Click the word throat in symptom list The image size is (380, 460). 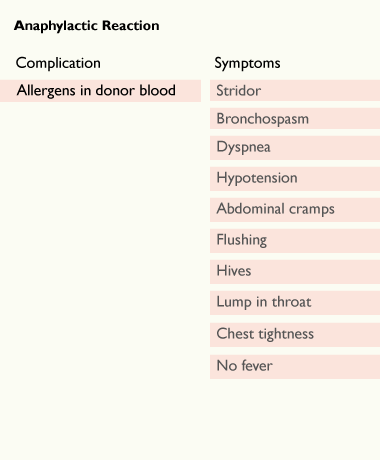coord(291,302)
